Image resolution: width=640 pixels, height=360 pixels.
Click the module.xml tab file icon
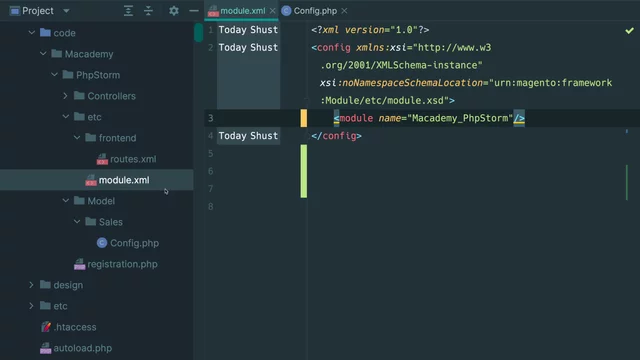(x=213, y=11)
